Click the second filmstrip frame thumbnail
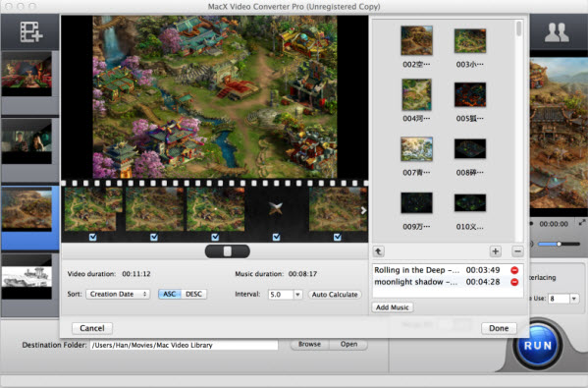The width and height of the screenshot is (588, 388). coord(154,209)
